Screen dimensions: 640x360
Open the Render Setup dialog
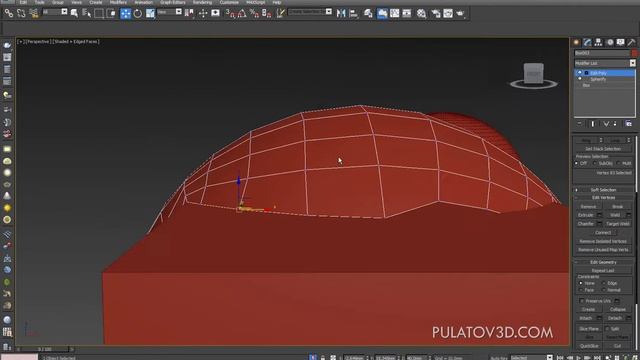(x=436, y=13)
